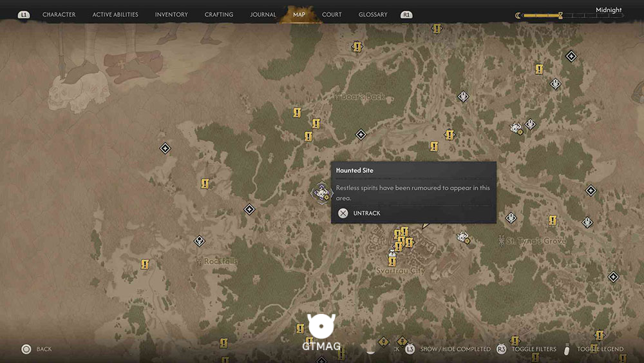Click the R1 next-tab icon
The width and height of the screenshot is (644, 363).
(406, 15)
